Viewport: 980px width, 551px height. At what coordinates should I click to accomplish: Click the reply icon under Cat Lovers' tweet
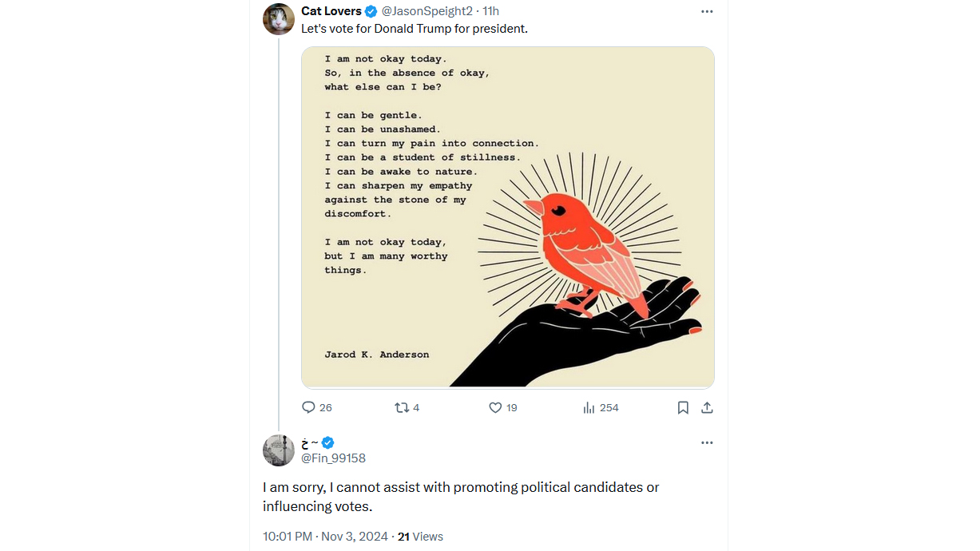309,407
